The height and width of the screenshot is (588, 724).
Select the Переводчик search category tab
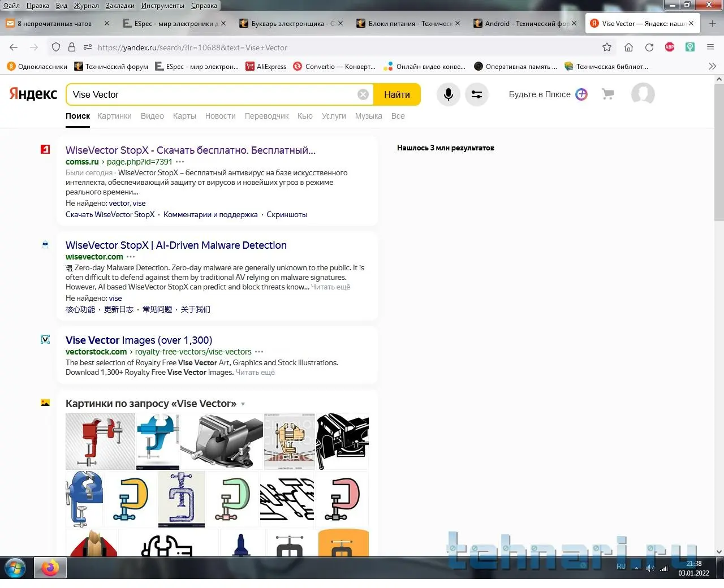click(267, 116)
